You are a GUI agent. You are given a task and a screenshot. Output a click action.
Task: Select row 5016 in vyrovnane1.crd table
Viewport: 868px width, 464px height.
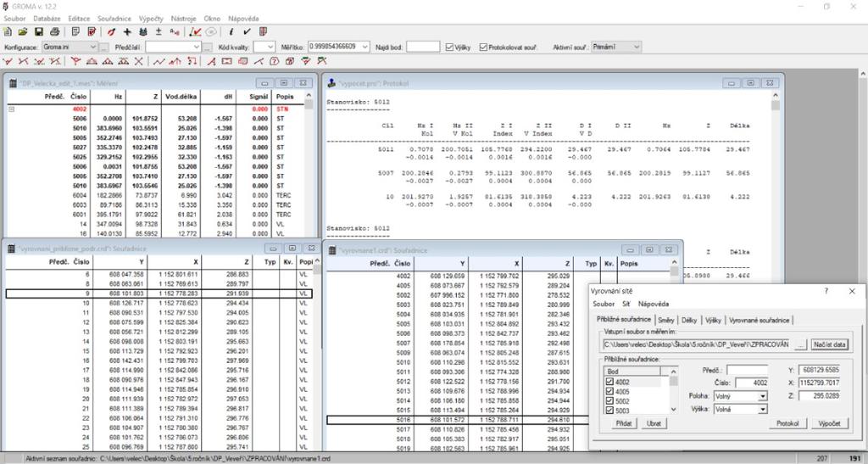coord(457,420)
